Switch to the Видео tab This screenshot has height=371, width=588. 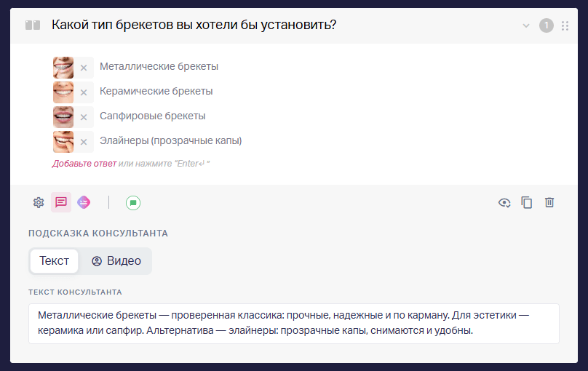click(116, 261)
